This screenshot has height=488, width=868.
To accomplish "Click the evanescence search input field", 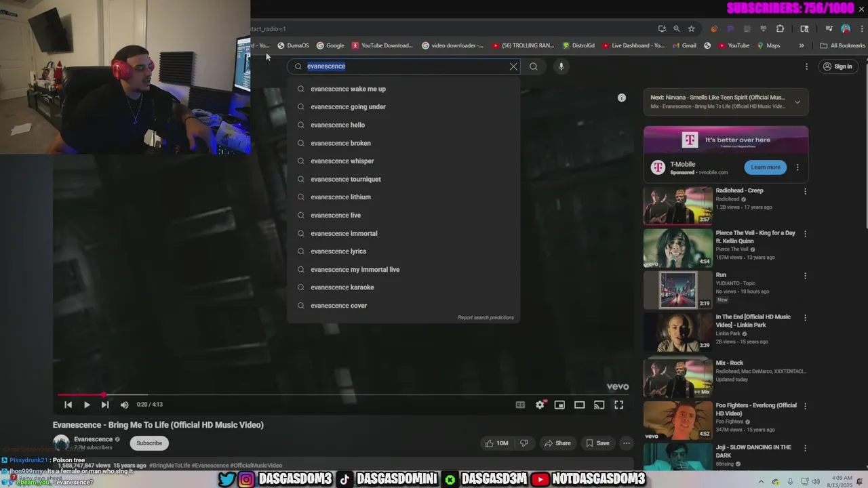I will click(406, 66).
